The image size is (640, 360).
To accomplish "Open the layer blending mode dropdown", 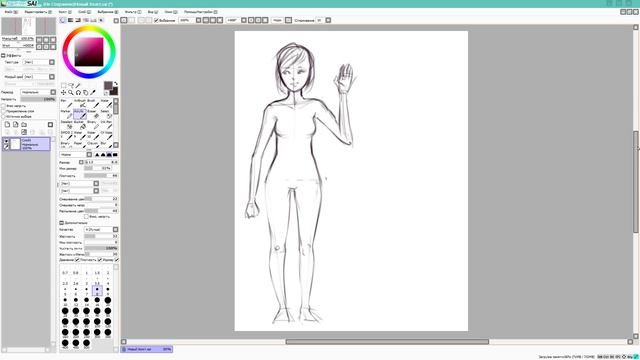I will pyautogui.click(x=53, y=92).
